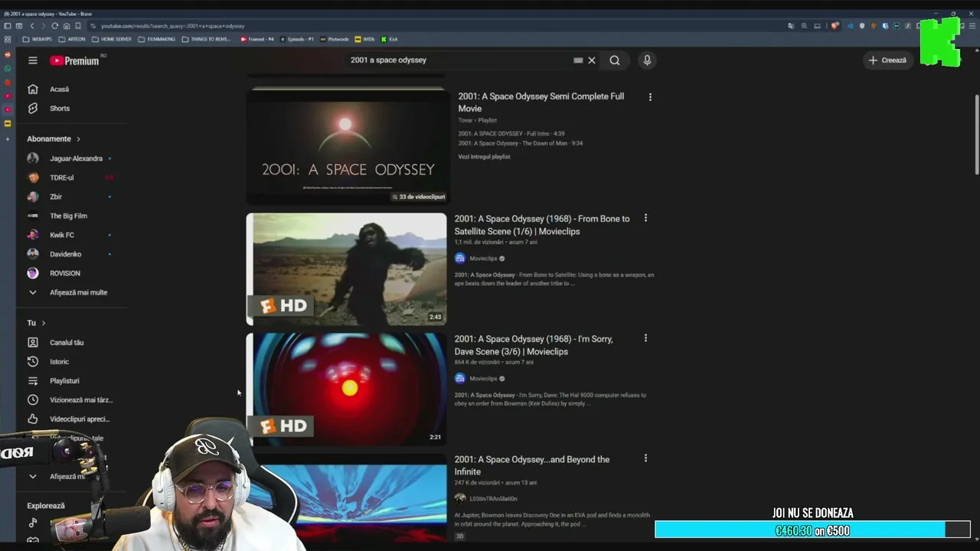Click the address bar URL
Viewport: 980px width, 551px height.
tap(173, 26)
